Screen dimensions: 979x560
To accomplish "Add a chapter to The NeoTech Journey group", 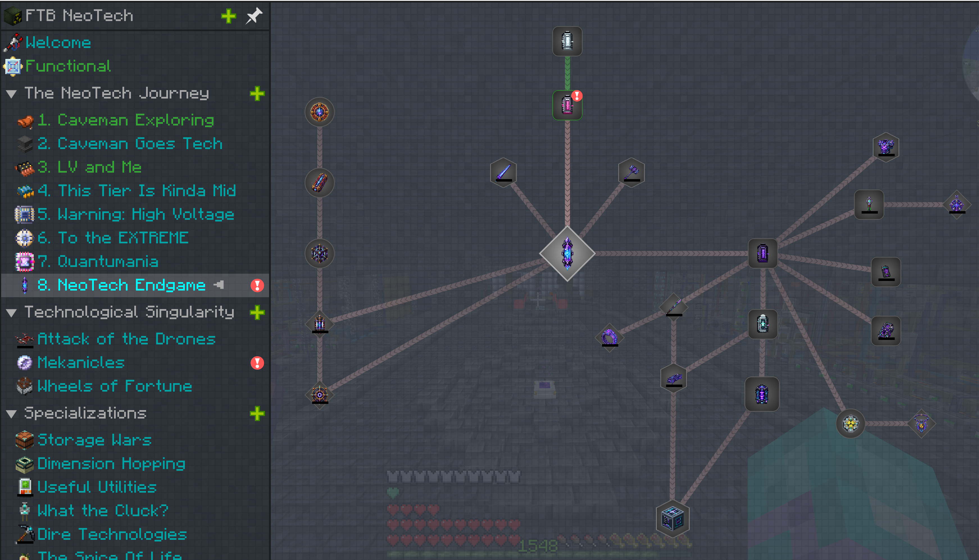I will [257, 93].
